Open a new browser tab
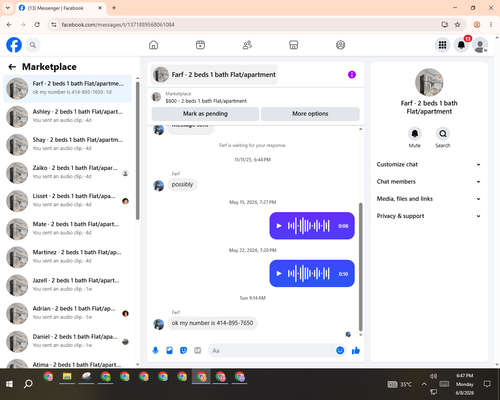The width and height of the screenshot is (500, 400). (114, 8)
